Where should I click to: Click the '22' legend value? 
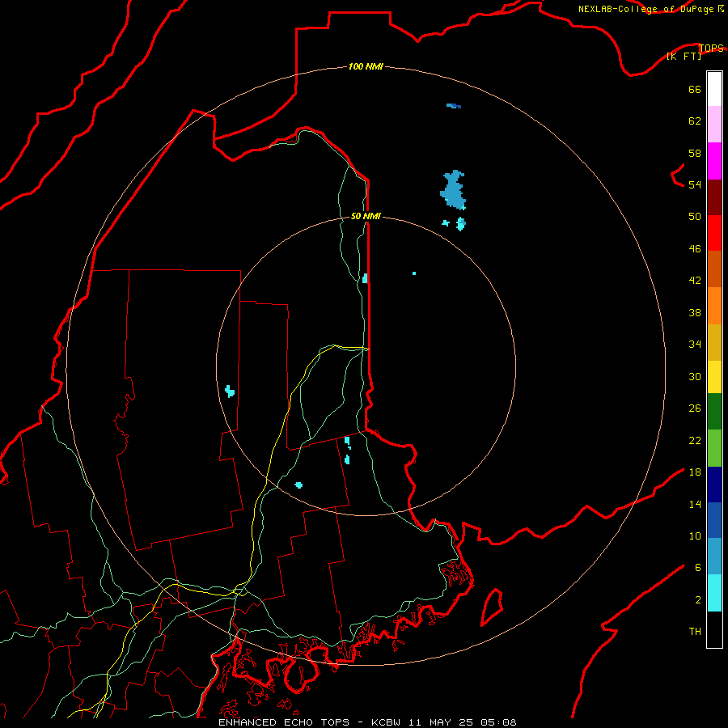pos(695,440)
